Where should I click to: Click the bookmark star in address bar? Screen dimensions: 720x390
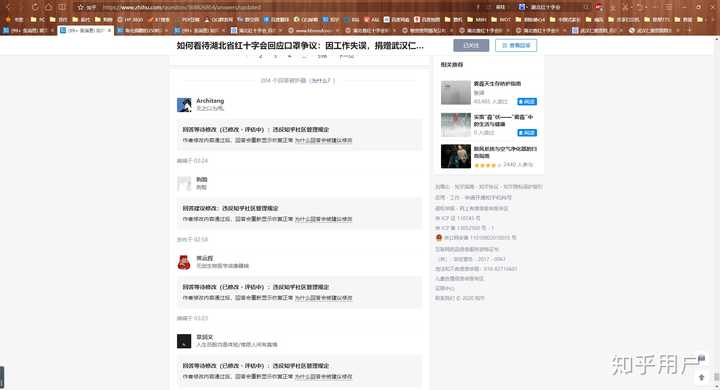pos(81,7)
